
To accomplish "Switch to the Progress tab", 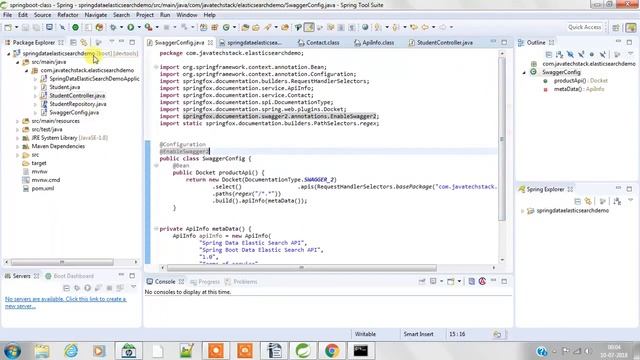I will coord(205,282).
